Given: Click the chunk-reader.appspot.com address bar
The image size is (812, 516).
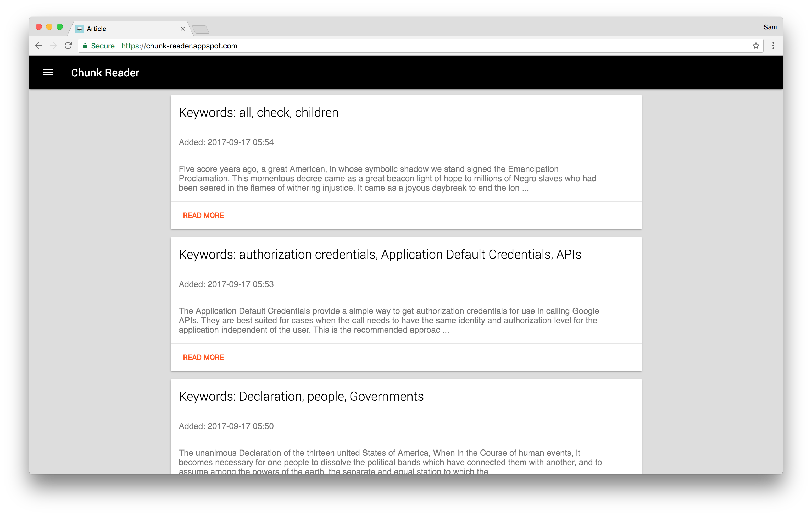Looking at the screenshot, I should pyautogui.click(x=405, y=46).
